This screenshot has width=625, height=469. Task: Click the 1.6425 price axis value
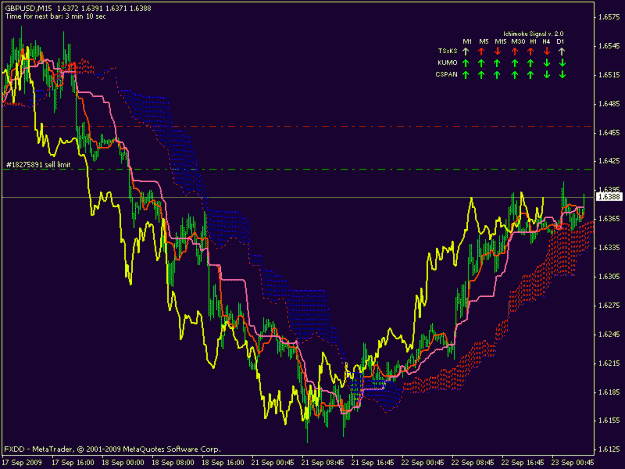coord(609,161)
